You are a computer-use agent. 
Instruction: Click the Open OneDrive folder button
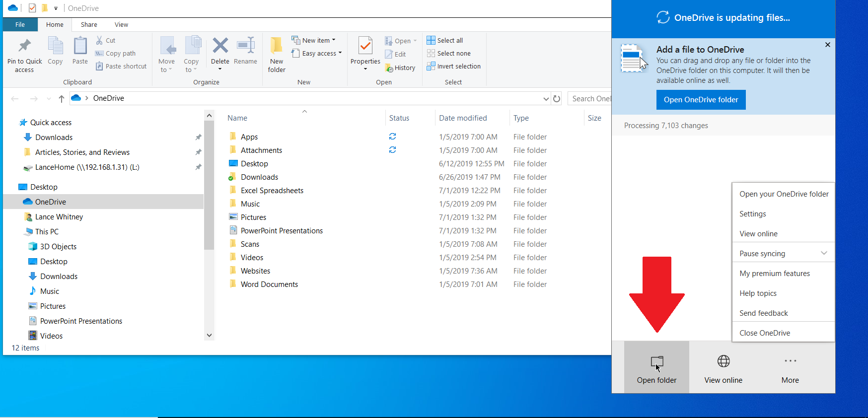[x=701, y=100]
